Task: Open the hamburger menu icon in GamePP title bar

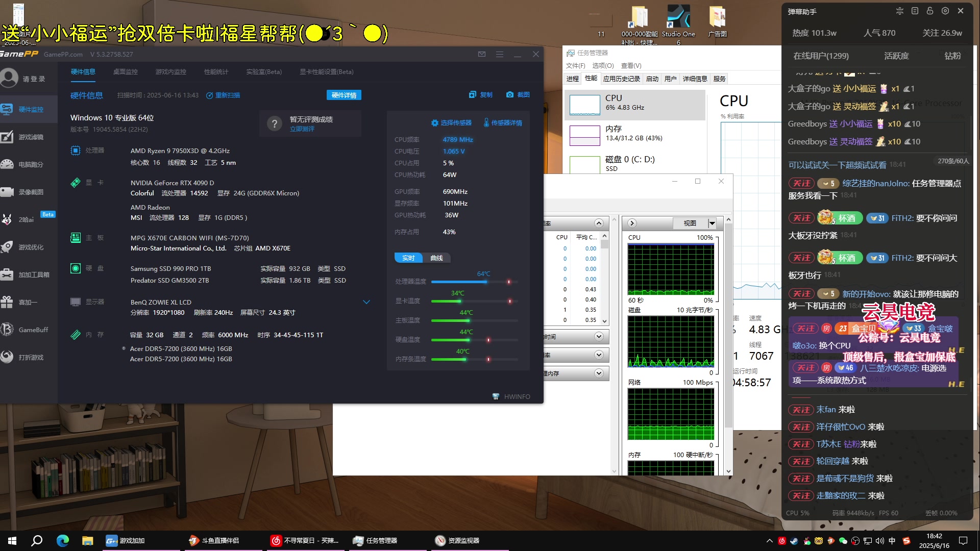Action: pyautogui.click(x=500, y=54)
